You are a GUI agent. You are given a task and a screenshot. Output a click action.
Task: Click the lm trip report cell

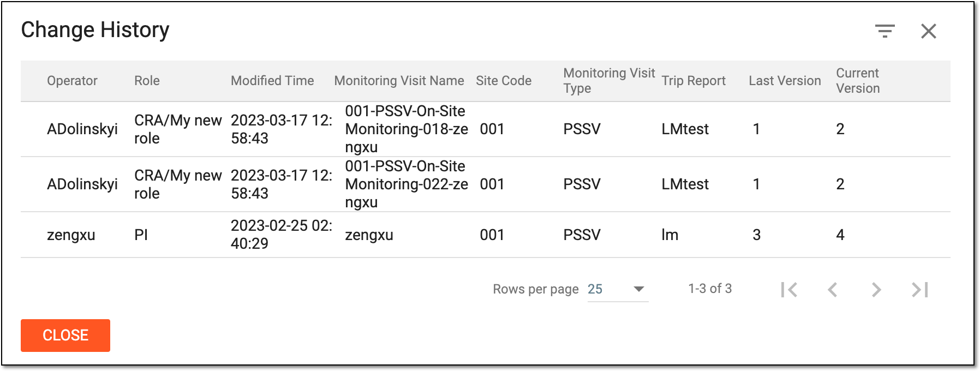click(670, 235)
